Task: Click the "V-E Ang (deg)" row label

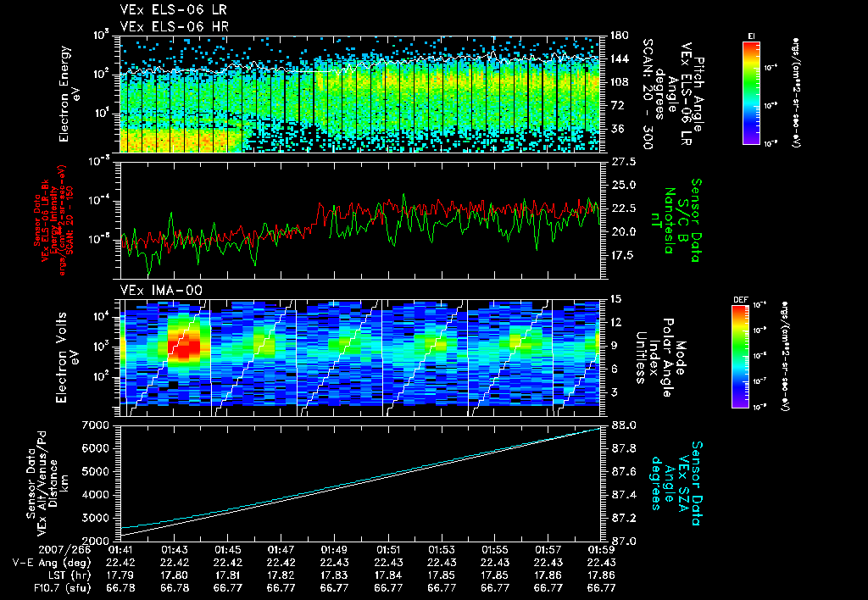Action: click(x=52, y=563)
